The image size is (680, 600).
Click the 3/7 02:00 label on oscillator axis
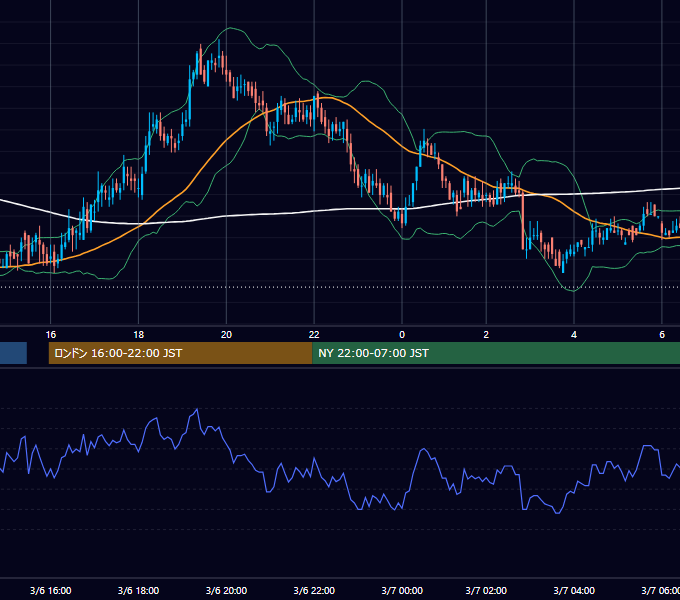click(486, 590)
